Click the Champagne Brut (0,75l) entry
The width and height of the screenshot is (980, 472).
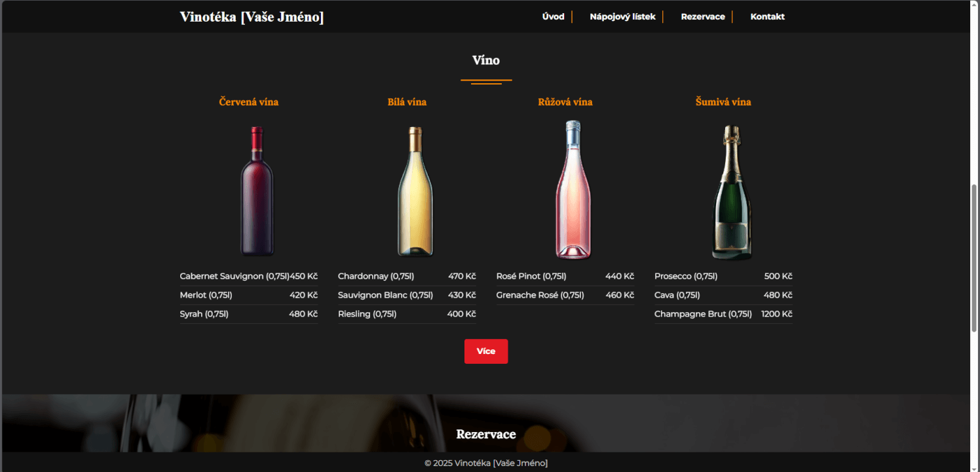pyautogui.click(x=703, y=315)
